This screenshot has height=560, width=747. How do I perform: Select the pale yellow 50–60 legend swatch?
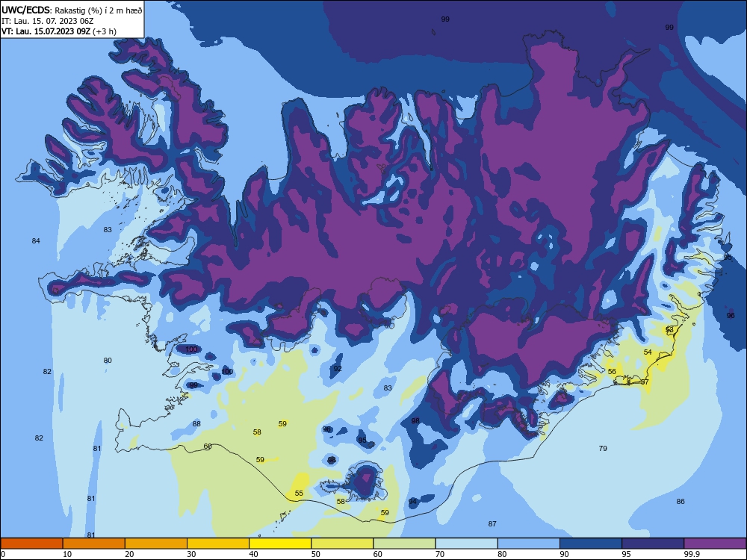pos(342,544)
